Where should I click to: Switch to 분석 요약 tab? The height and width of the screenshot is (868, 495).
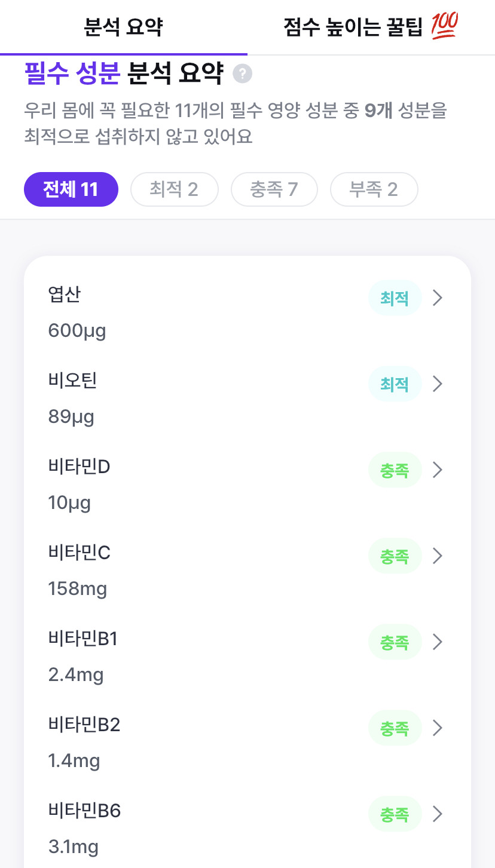pos(124,27)
